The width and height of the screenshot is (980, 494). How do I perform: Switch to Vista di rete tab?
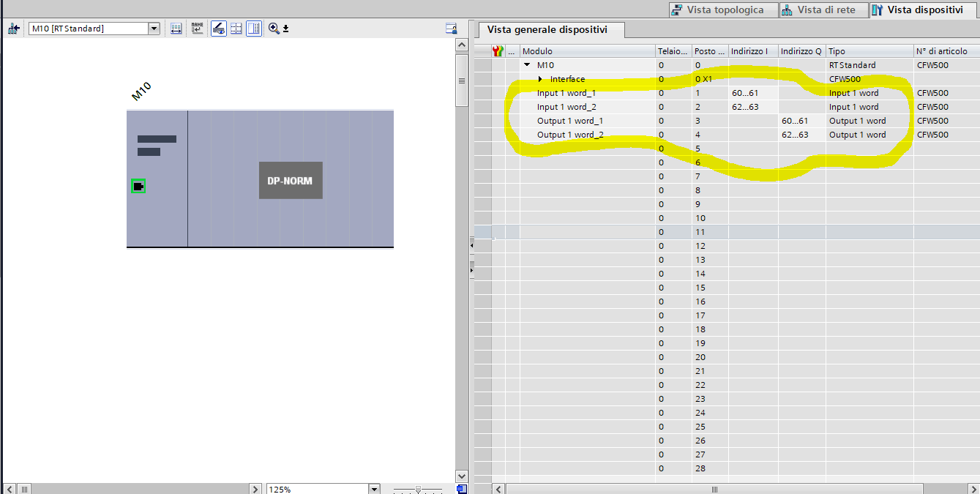(823, 10)
